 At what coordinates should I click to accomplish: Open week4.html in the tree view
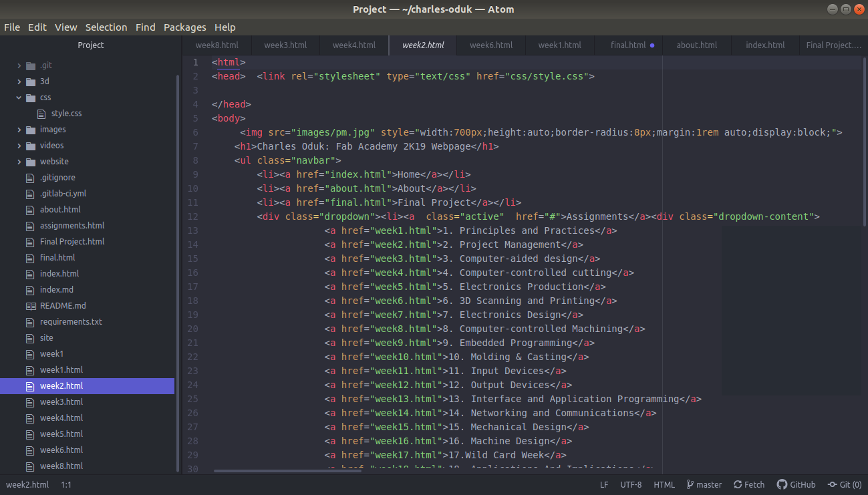(61, 418)
